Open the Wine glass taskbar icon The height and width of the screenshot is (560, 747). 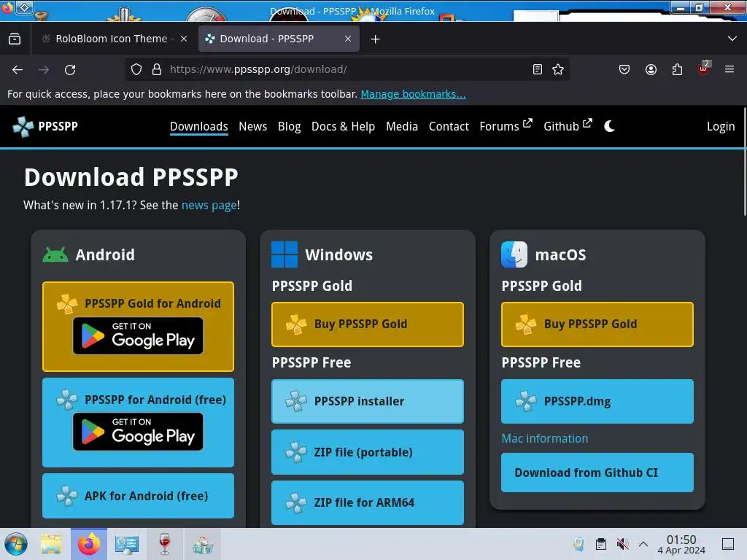165,544
